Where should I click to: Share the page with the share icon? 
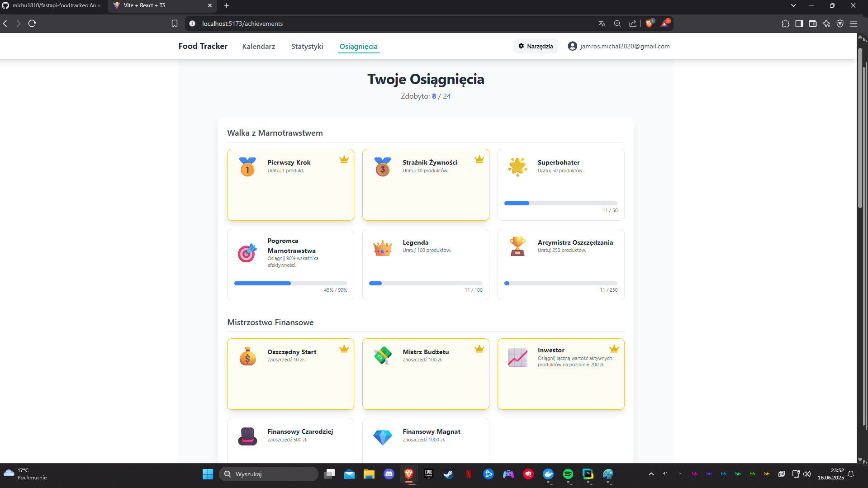pos(633,24)
